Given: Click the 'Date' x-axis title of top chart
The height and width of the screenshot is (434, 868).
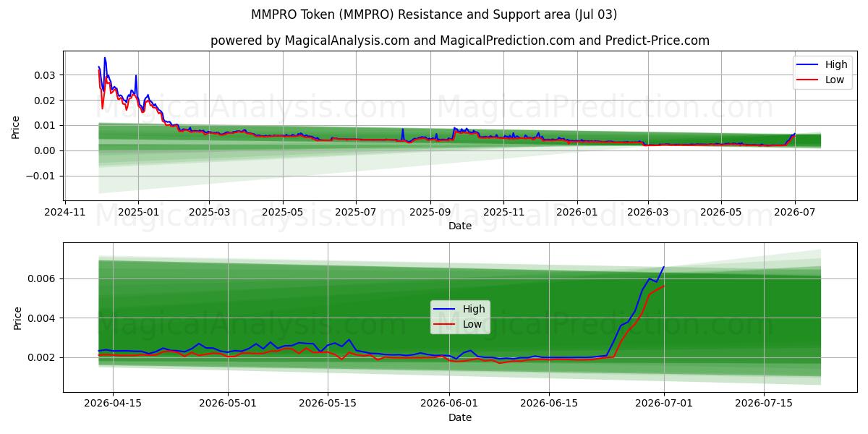Looking at the screenshot, I should pyautogui.click(x=460, y=226).
